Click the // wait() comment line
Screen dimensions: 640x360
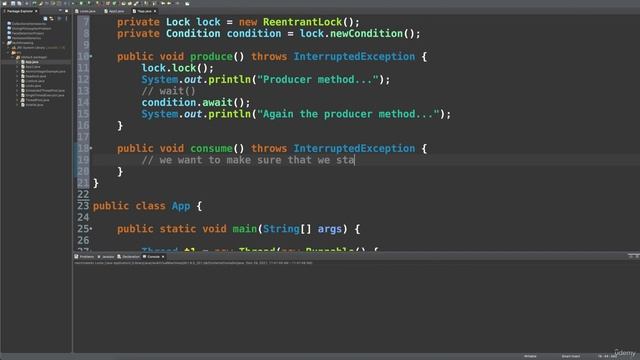pyautogui.click(x=168, y=91)
